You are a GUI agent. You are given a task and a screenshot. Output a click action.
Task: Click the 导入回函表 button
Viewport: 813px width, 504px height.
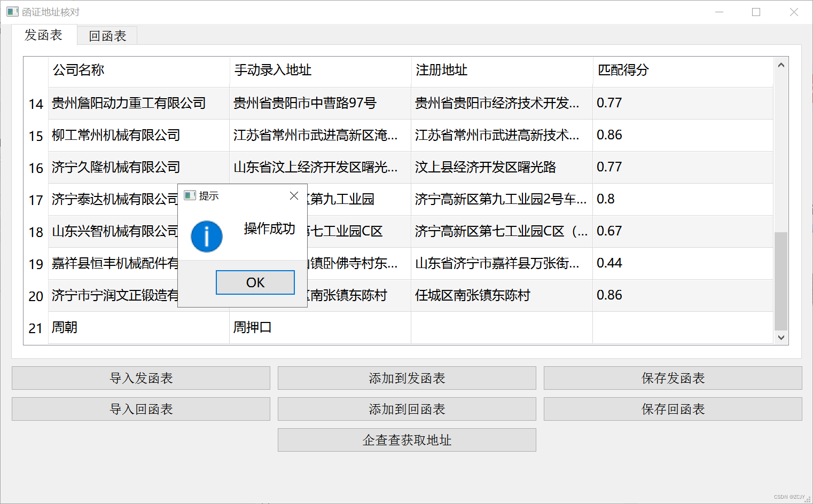coord(141,409)
